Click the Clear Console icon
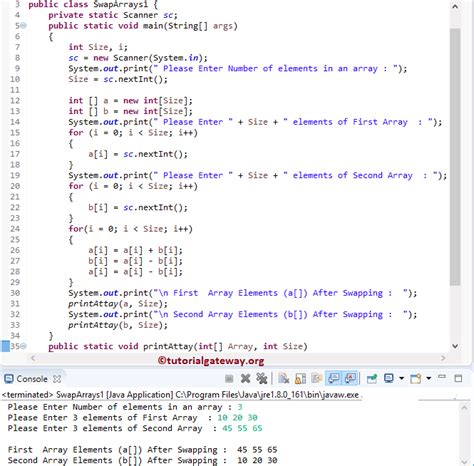 pyautogui.click(x=283, y=378)
